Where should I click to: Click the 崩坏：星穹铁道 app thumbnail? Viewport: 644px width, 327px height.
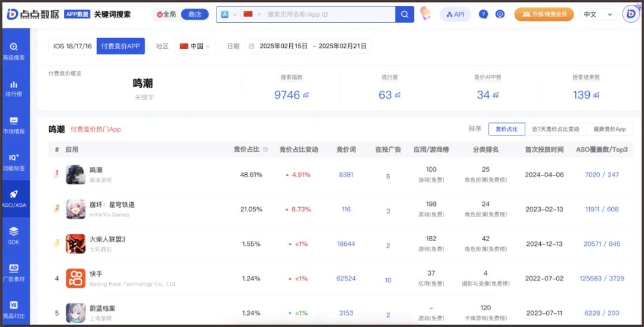(76, 209)
